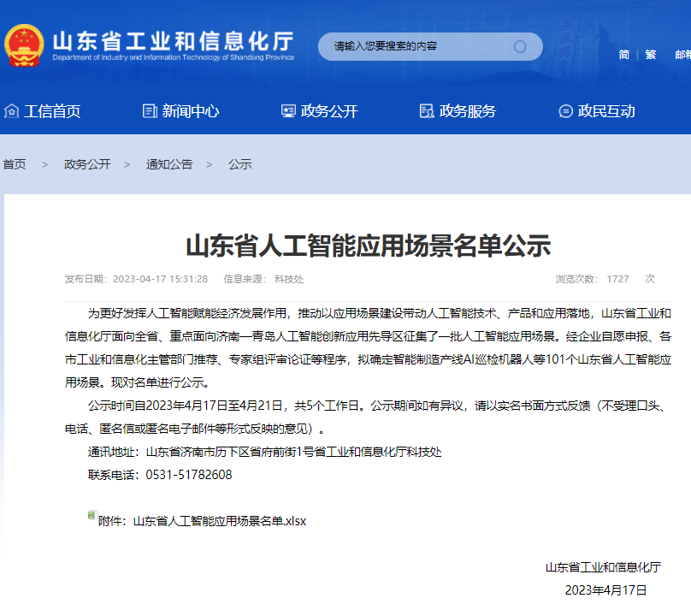Click the national emblem logo

(24, 46)
